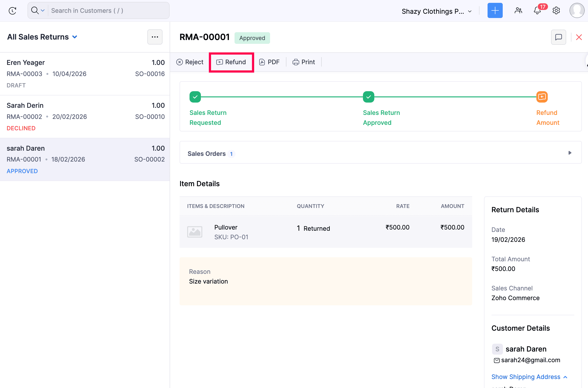Click the Pullover item name
This screenshot has width=588, height=388.
226,227
